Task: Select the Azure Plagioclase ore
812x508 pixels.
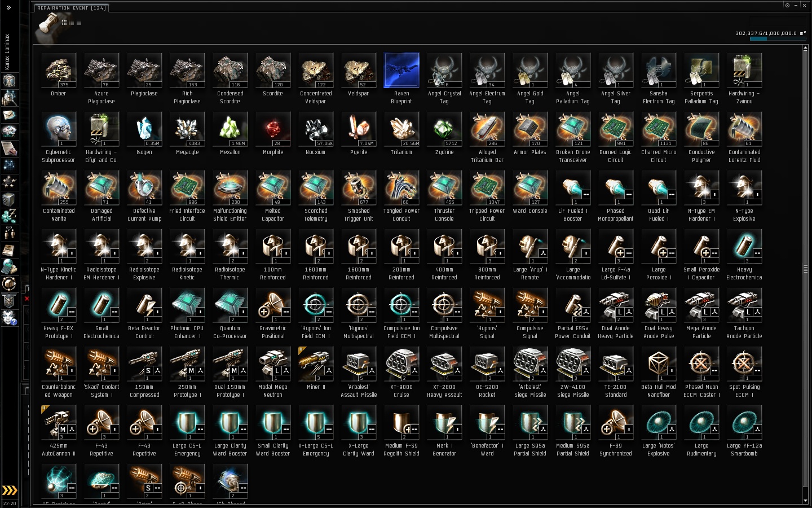Action: pyautogui.click(x=101, y=79)
